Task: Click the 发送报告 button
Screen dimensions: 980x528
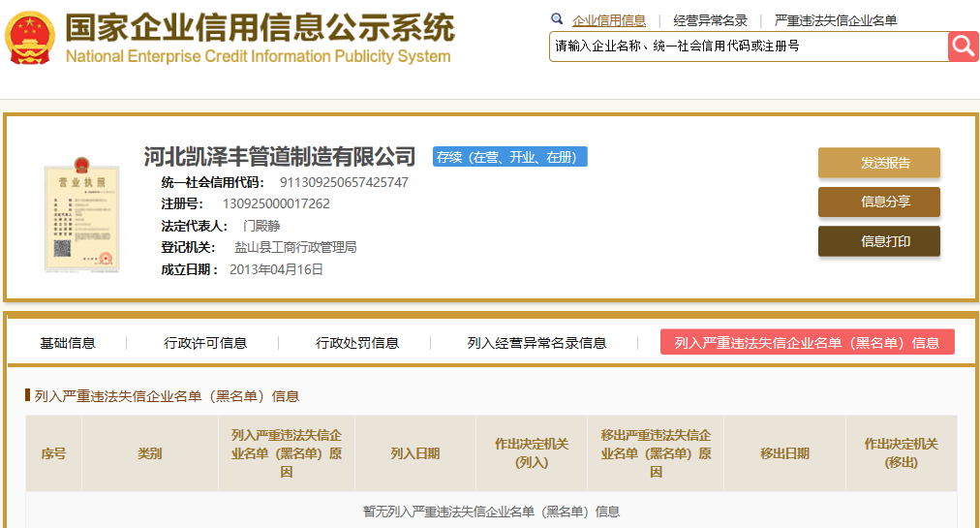Action: pos(878,163)
